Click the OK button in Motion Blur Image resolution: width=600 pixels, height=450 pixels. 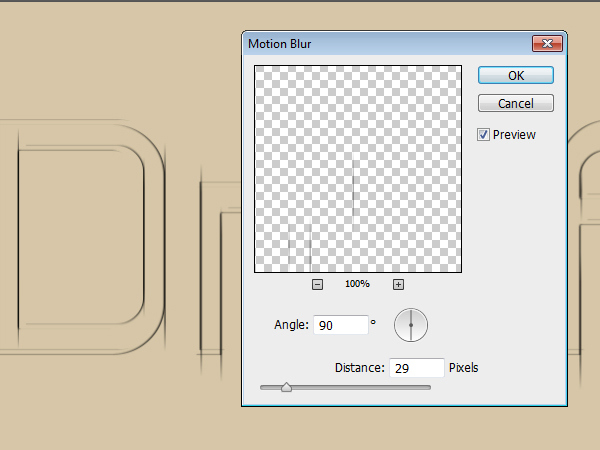515,75
